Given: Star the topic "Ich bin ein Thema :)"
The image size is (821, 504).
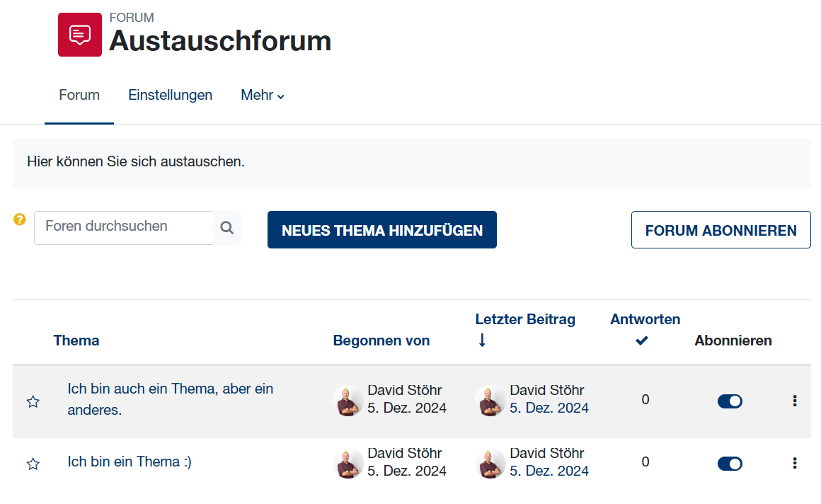Looking at the screenshot, I should click(x=33, y=464).
